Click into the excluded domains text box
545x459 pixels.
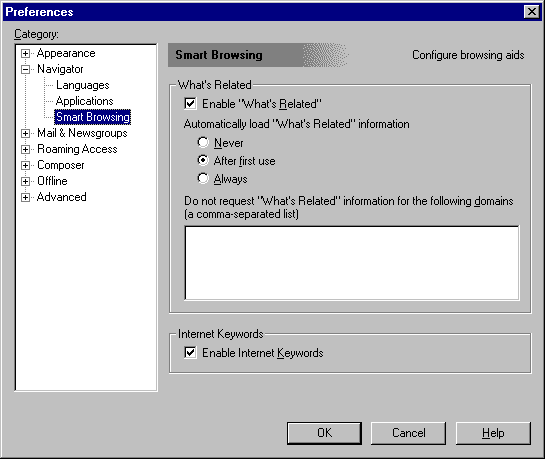(x=352, y=263)
